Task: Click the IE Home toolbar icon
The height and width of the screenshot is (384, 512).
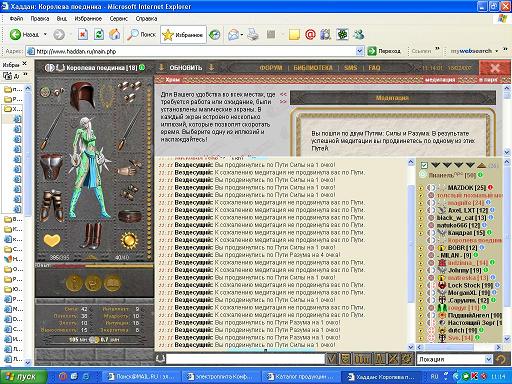Action: pos(114,34)
